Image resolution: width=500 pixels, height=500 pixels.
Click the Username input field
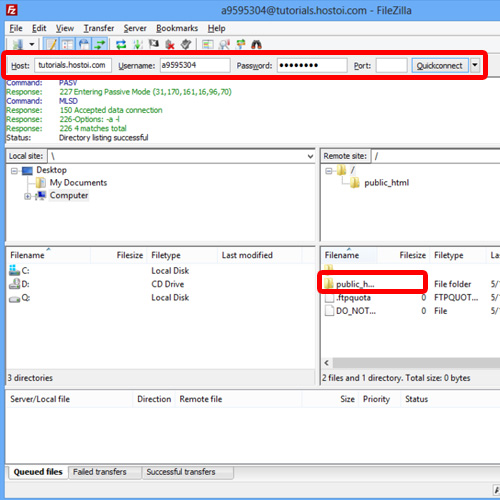(195, 65)
